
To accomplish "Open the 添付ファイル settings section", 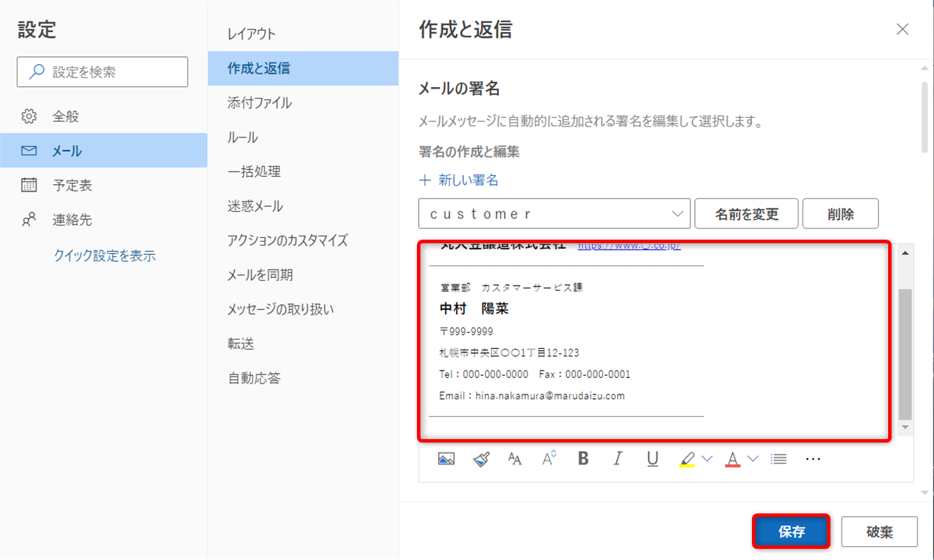I will [259, 103].
